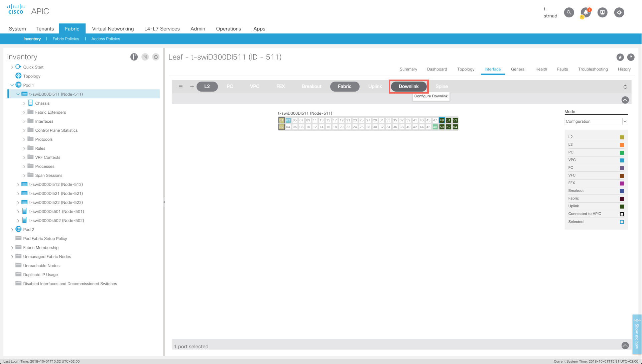642x364 pixels.
Task: Collapse the Inventory pane splitter handle
Action: click(x=164, y=202)
